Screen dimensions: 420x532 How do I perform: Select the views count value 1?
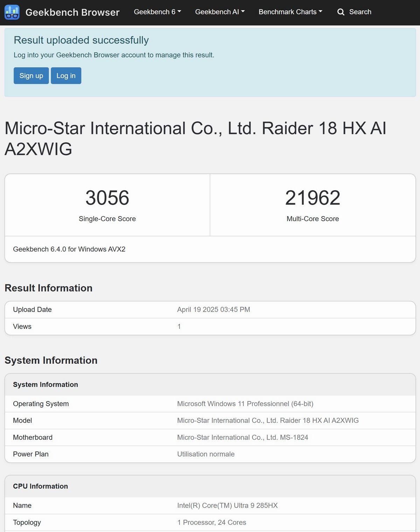point(179,326)
